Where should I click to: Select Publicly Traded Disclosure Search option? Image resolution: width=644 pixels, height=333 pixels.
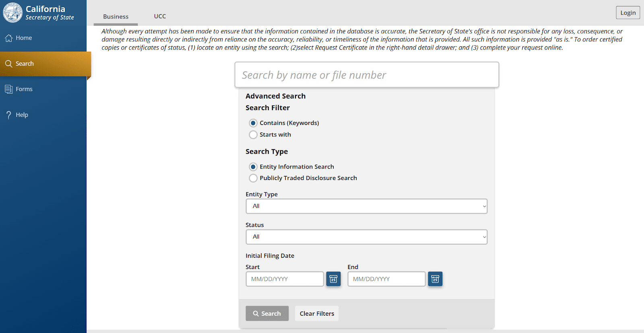tap(253, 178)
